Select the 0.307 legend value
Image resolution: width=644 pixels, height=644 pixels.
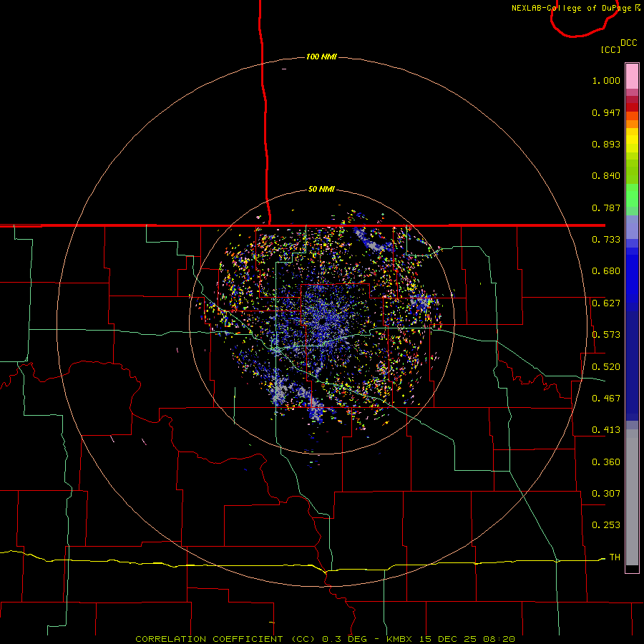pos(606,494)
